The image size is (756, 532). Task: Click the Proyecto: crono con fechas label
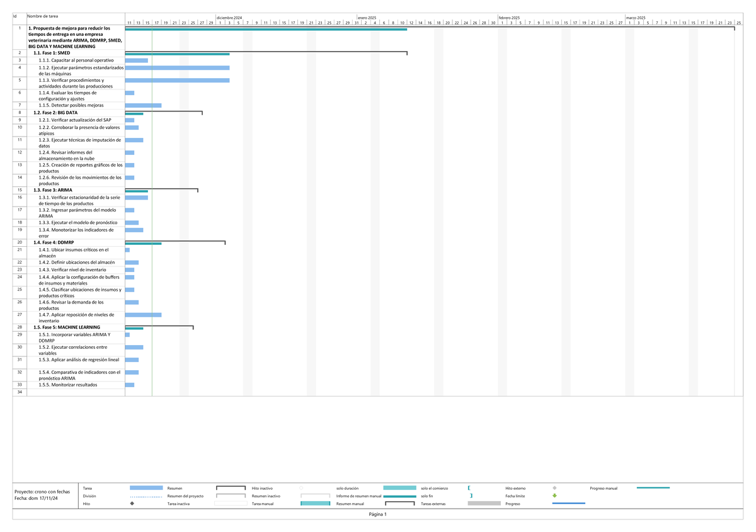point(42,491)
